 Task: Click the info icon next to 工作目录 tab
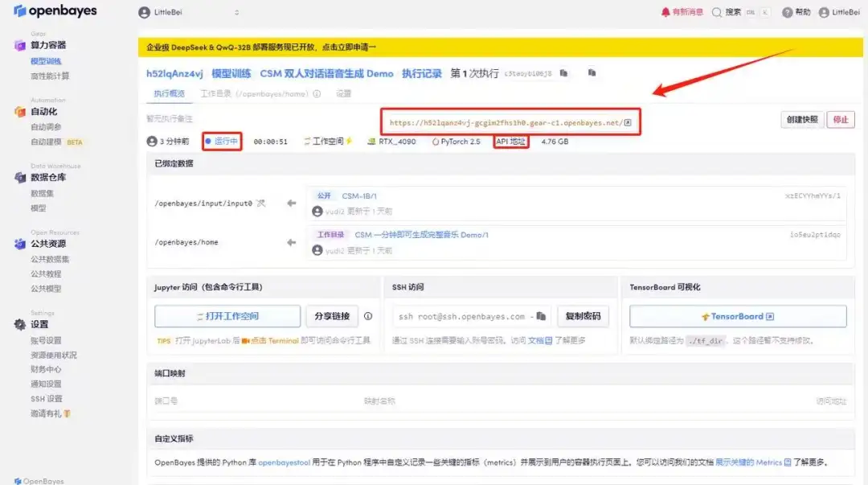pyautogui.click(x=317, y=93)
